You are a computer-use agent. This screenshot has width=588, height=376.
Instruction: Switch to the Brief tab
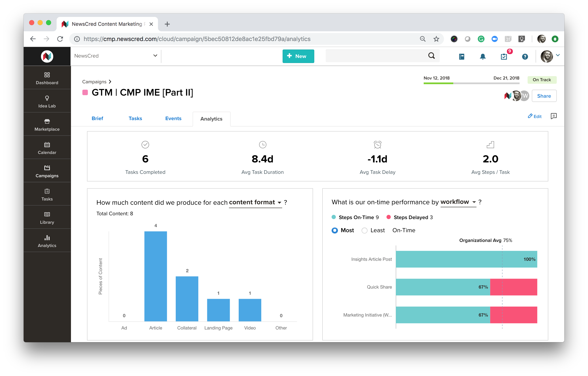(x=97, y=118)
